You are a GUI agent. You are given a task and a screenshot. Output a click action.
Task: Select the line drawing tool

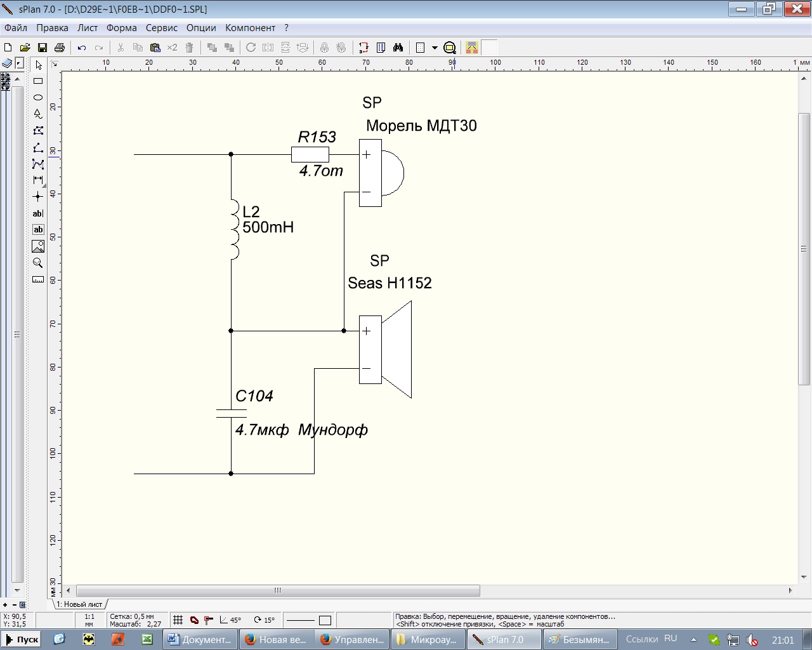pyautogui.click(x=38, y=147)
